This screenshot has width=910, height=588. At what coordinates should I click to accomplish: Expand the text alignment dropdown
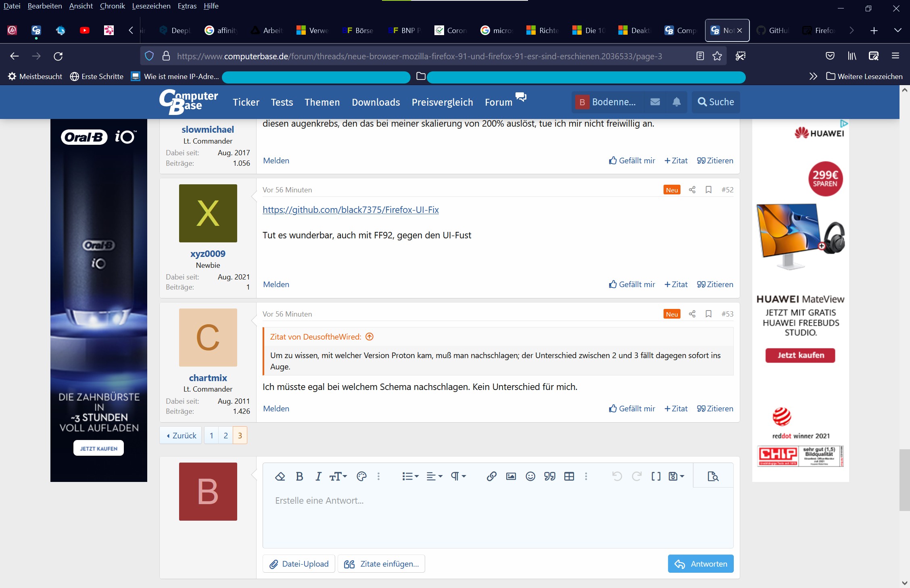(x=434, y=476)
